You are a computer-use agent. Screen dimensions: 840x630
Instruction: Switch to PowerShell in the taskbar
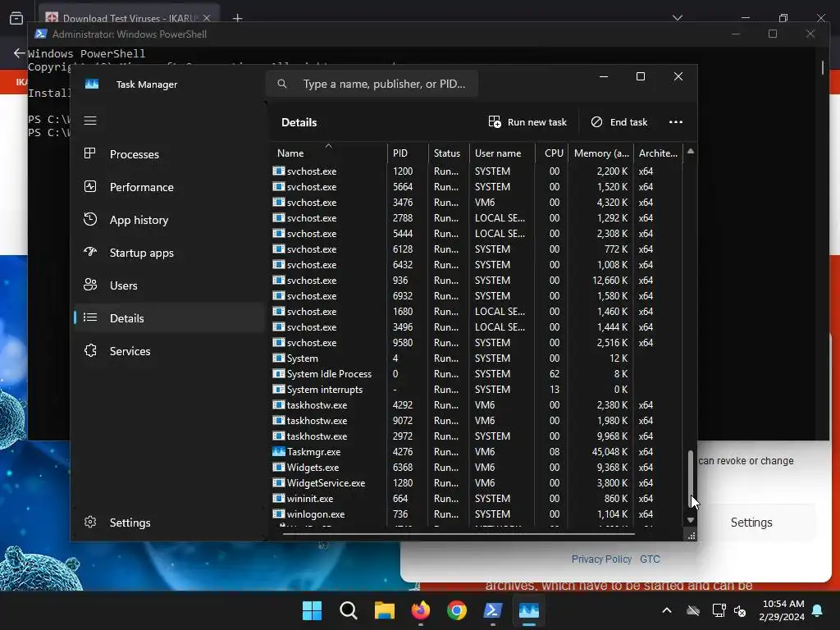[493, 610]
